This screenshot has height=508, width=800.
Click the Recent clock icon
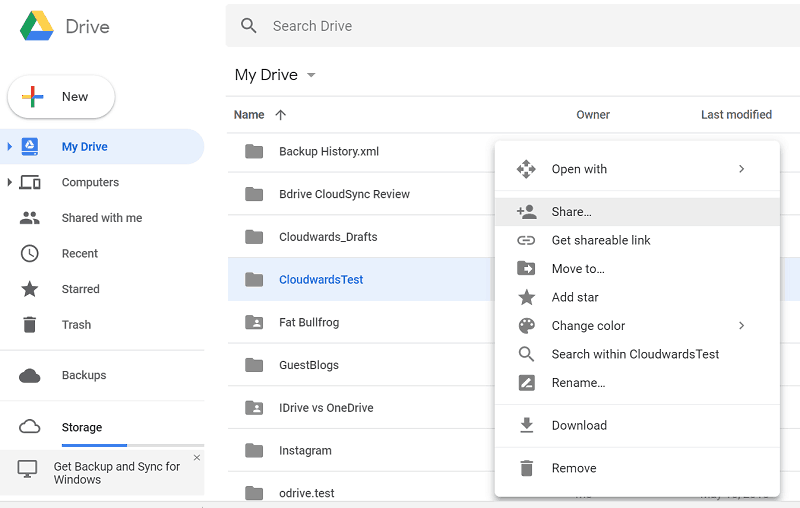point(30,253)
